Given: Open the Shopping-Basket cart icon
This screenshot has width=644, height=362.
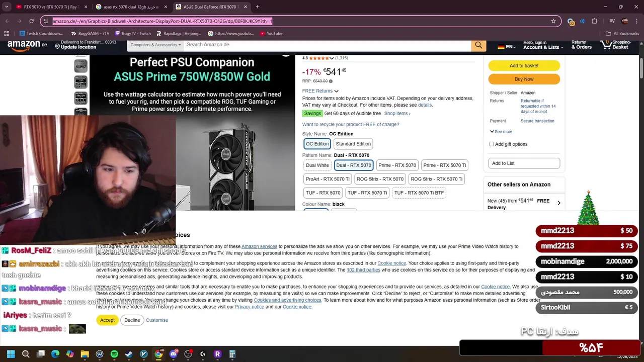Looking at the screenshot, I should point(616,45).
